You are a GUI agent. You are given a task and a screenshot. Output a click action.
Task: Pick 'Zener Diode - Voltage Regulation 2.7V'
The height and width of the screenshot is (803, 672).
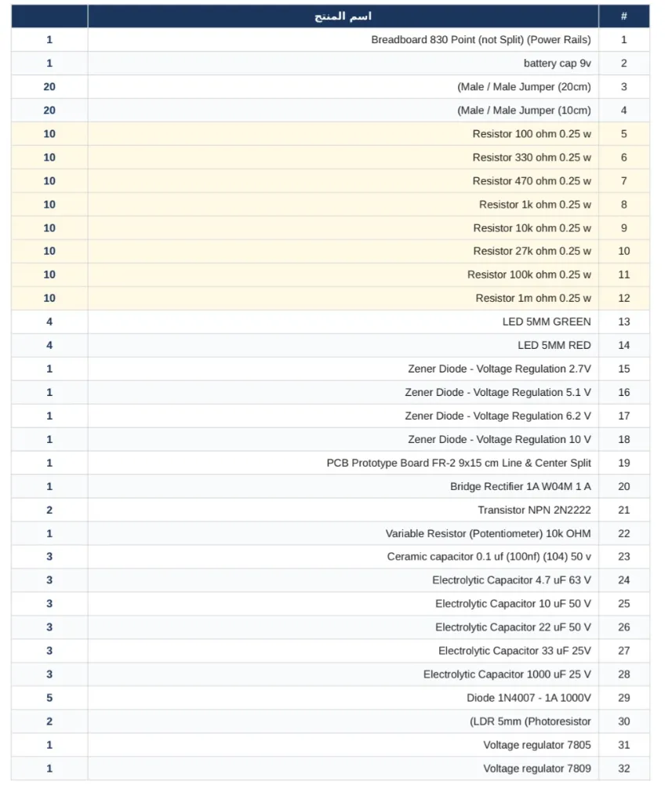[x=499, y=369]
